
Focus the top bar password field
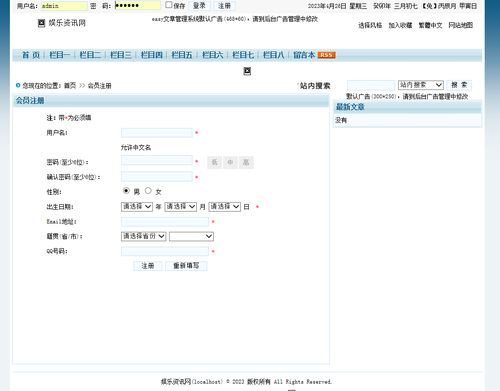[138, 5]
